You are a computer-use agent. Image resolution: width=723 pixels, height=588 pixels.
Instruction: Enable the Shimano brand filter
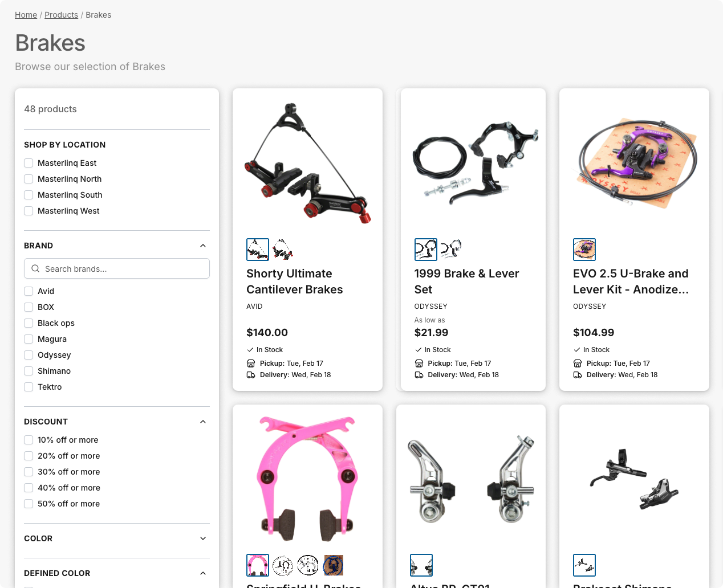(x=29, y=371)
